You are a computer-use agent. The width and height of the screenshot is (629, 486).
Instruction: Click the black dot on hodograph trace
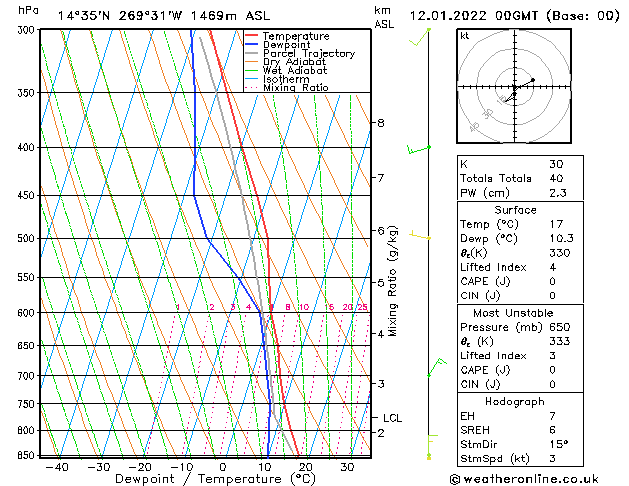[x=533, y=80]
